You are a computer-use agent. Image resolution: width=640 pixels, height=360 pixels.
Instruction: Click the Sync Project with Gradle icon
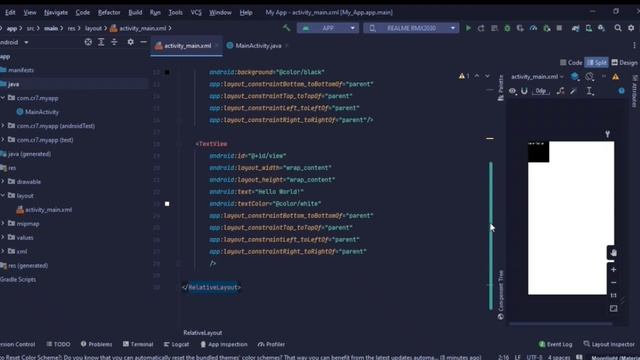point(576,28)
